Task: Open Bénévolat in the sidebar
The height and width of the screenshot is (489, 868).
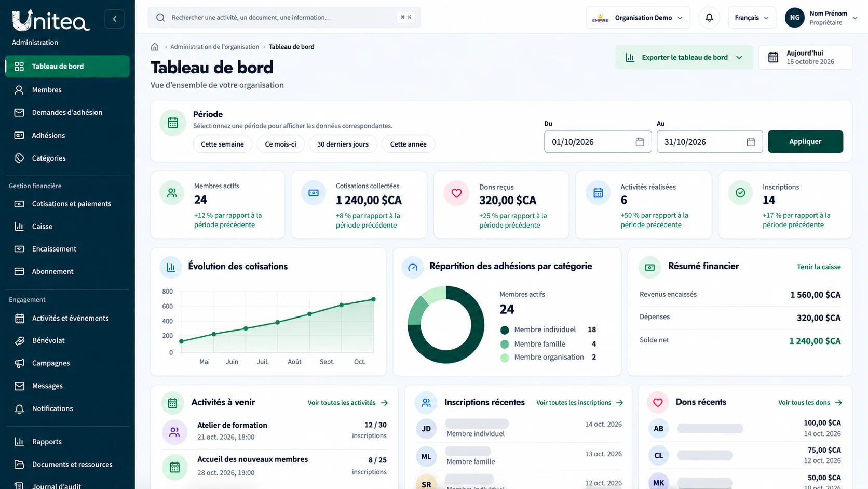Action: pos(67,340)
